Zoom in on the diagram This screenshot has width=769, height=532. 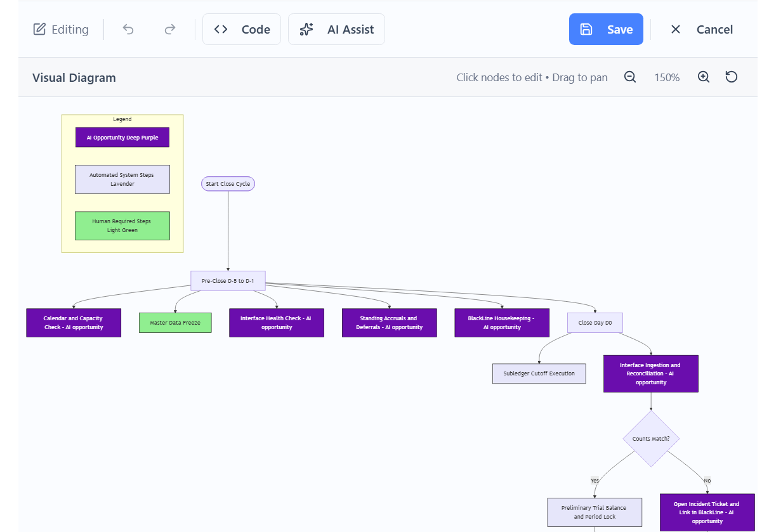[x=703, y=77]
